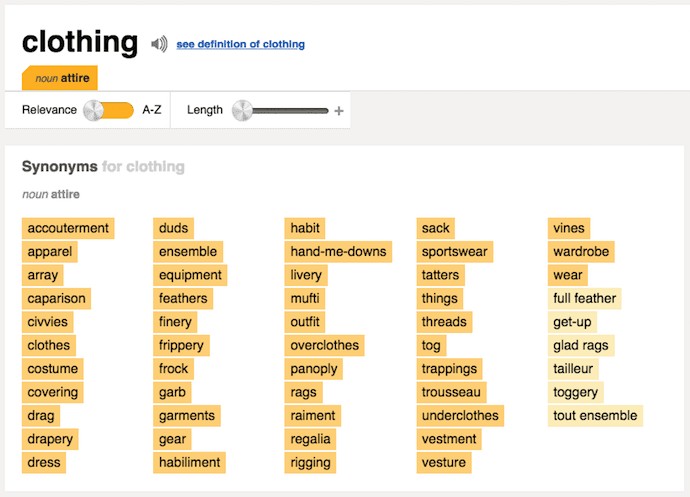Select the word glad rags
The height and width of the screenshot is (497, 690).
pyautogui.click(x=581, y=346)
